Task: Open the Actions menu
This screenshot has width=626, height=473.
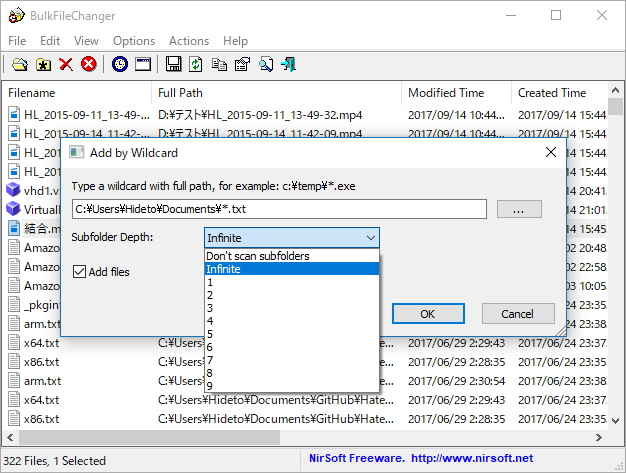Action: pos(189,41)
